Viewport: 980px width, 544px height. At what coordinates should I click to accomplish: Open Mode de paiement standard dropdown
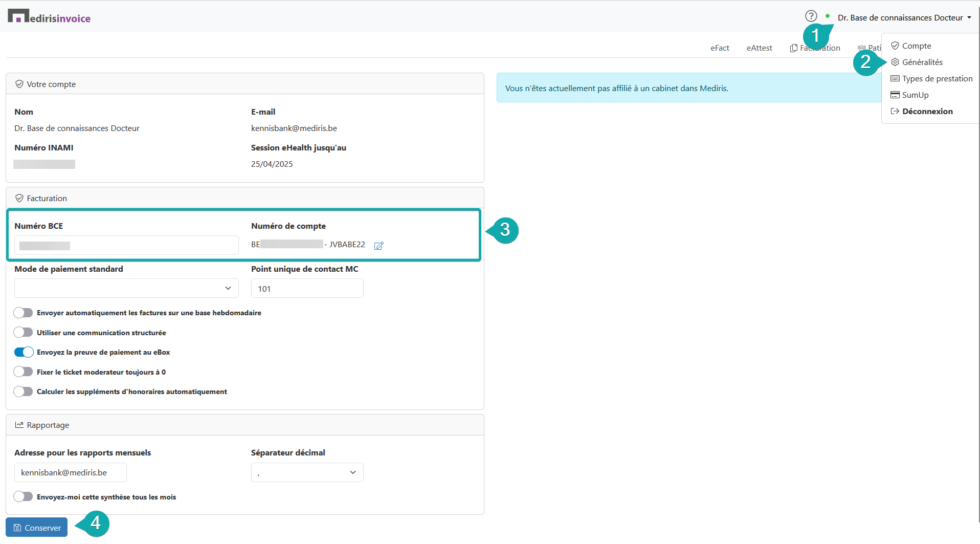point(126,288)
